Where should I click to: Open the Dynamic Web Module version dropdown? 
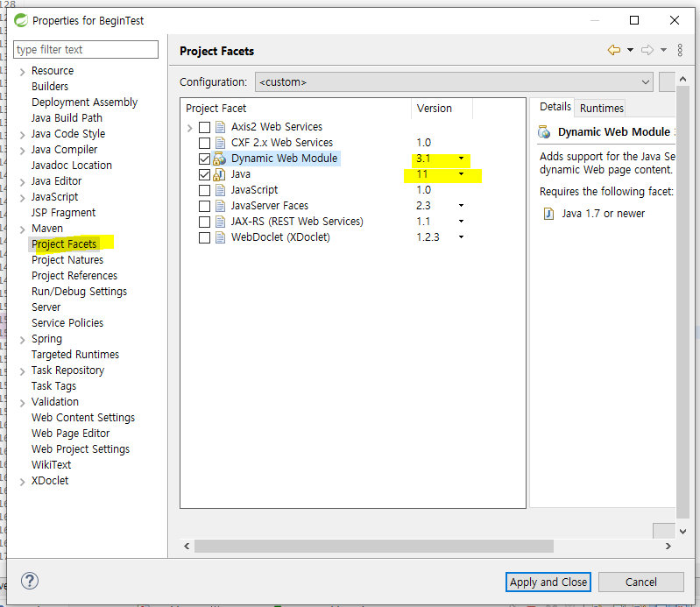(x=461, y=159)
